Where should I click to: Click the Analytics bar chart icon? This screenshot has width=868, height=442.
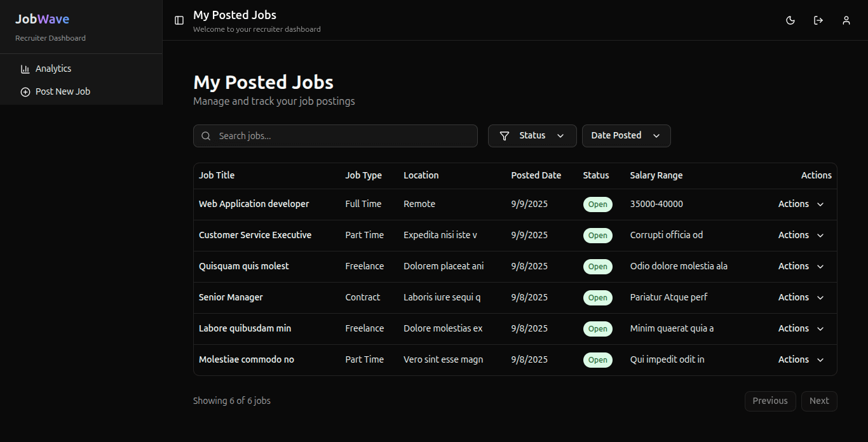pos(25,69)
